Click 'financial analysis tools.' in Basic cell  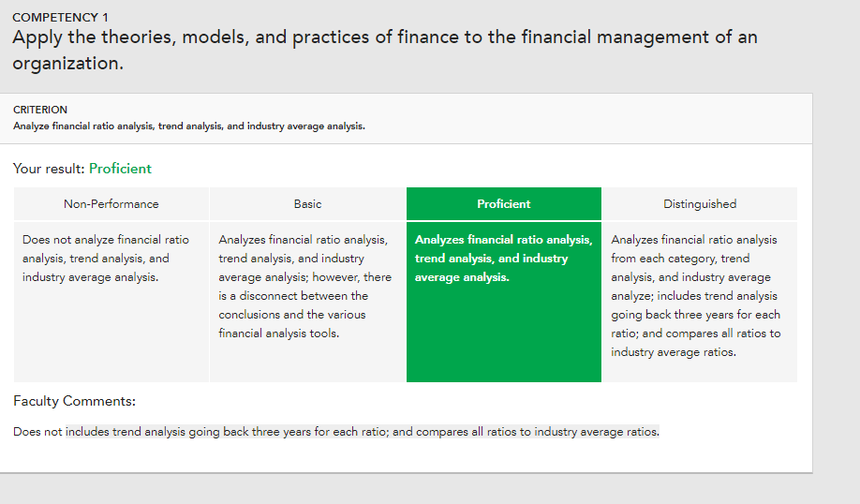click(x=278, y=334)
